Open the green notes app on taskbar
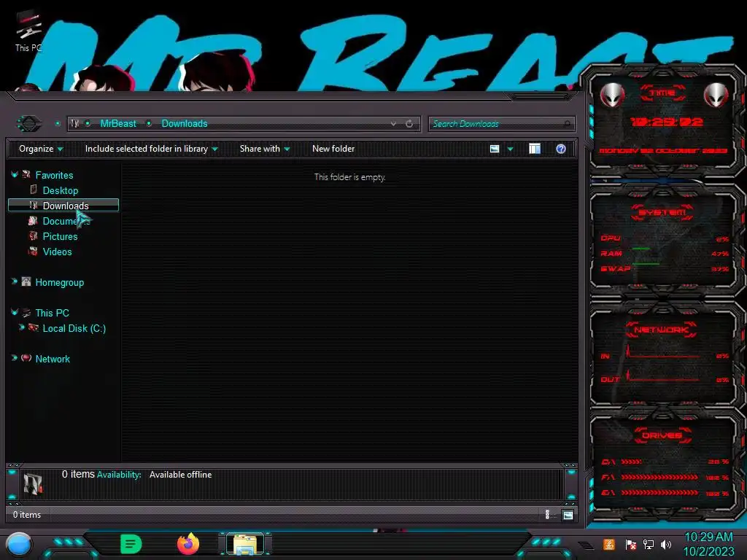 131,544
